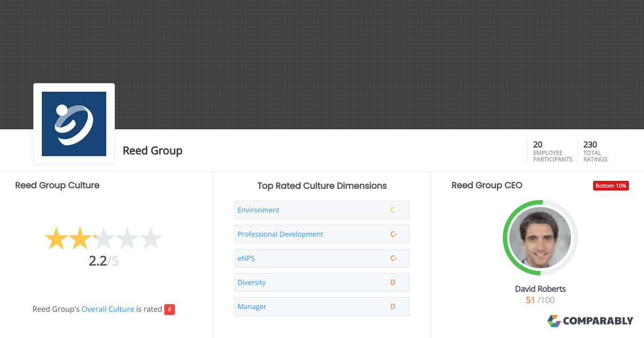Click the D grade beside Manager
Screen dimensions: 644x338
point(392,306)
